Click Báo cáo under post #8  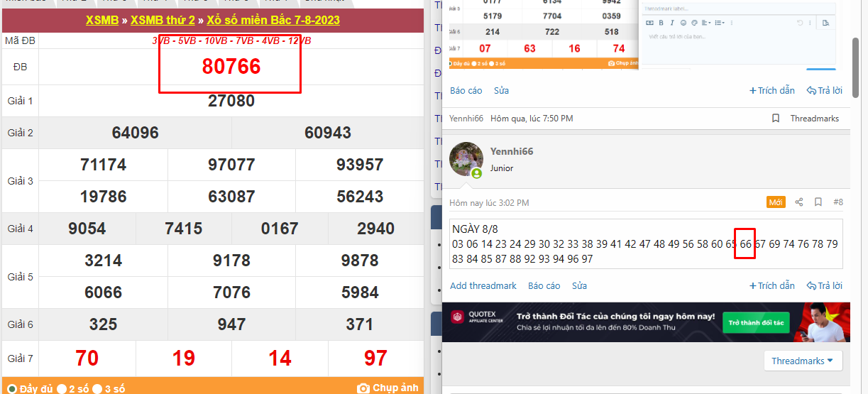tap(544, 285)
